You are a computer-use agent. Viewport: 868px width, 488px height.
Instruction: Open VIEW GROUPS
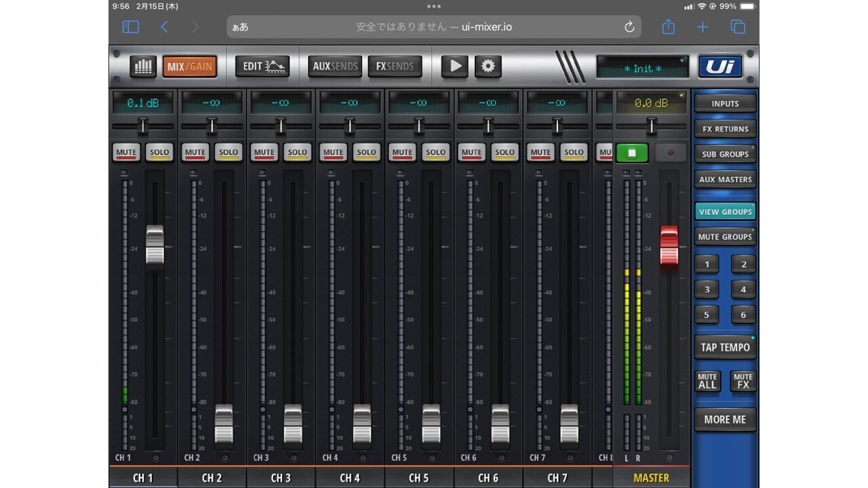pos(725,211)
